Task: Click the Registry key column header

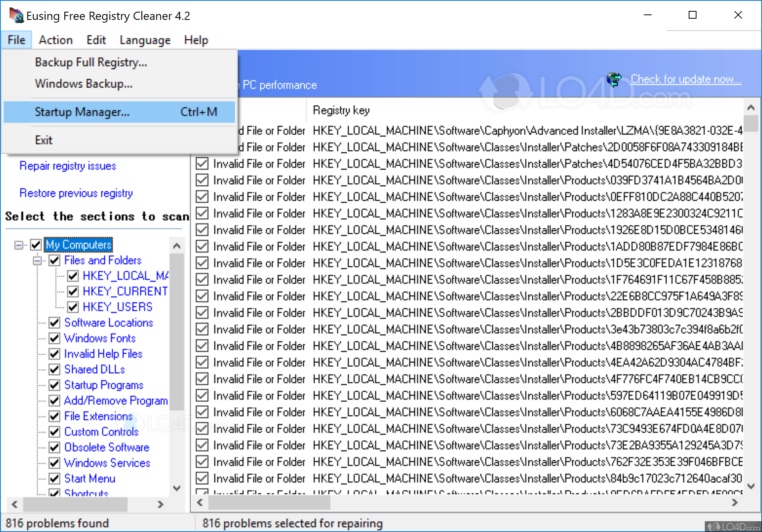Action: pos(341,110)
